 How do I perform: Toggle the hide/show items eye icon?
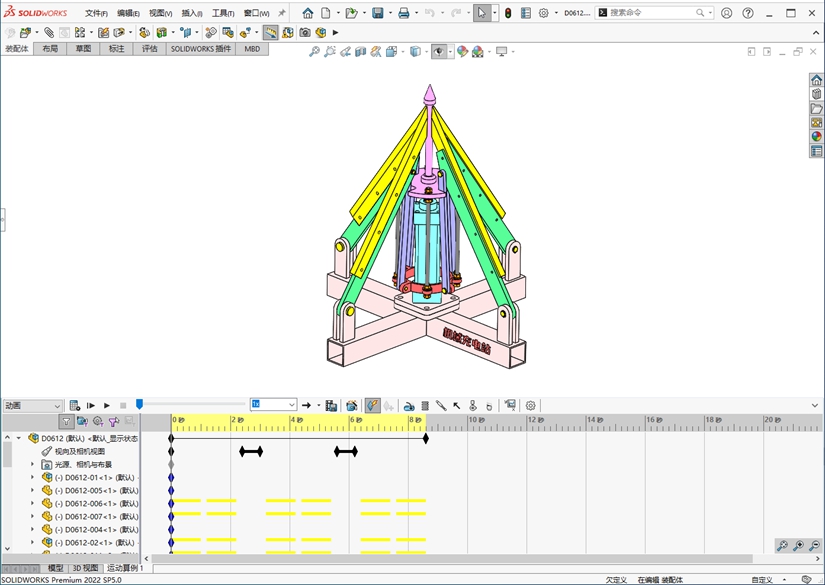coord(440,52)
